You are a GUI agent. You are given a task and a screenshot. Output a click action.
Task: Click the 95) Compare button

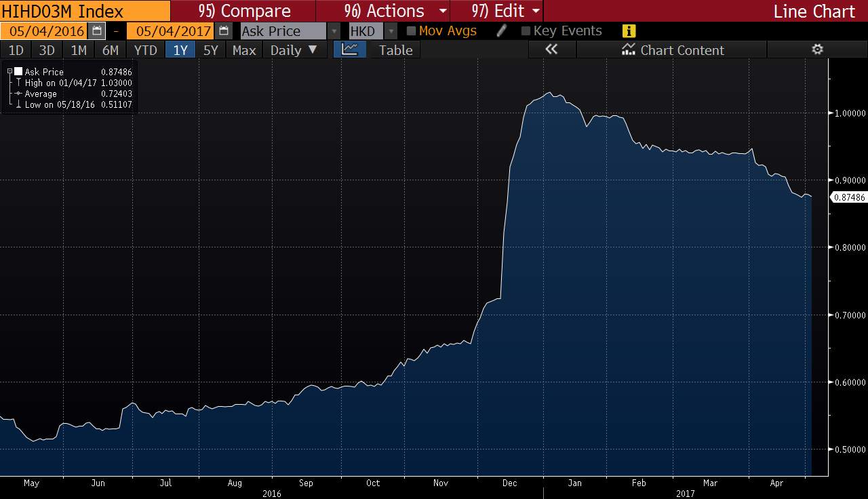[x=245, y=11]
